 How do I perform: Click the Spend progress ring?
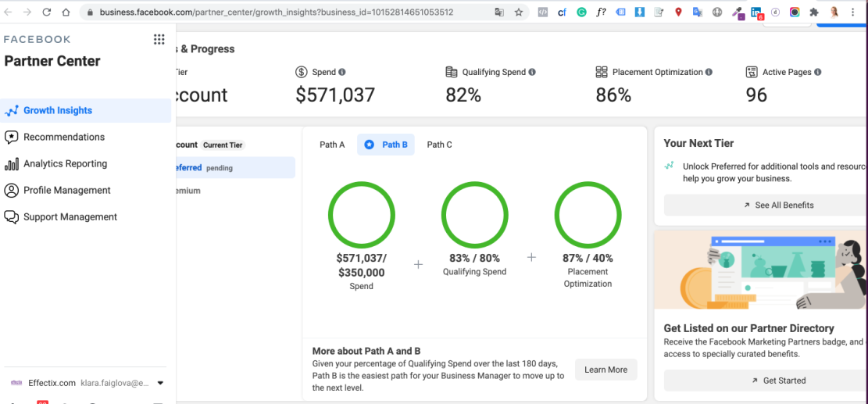coord(362,215)
